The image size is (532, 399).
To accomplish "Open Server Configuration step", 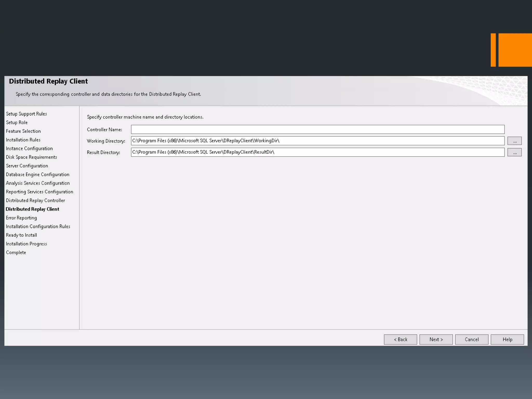I will (x=27, y=166).
